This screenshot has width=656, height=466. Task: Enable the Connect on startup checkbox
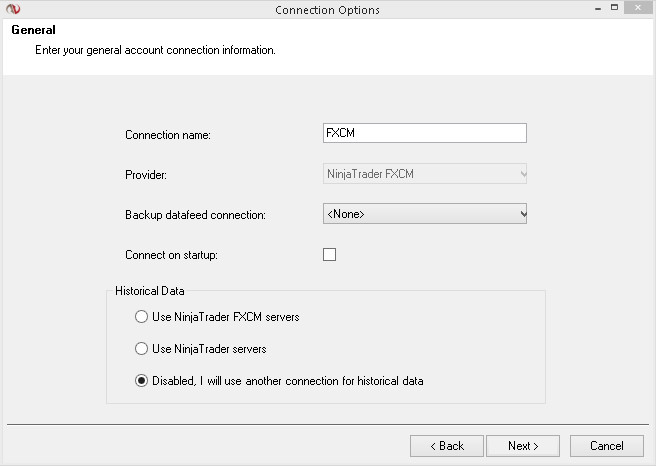[x=330, y=255]
